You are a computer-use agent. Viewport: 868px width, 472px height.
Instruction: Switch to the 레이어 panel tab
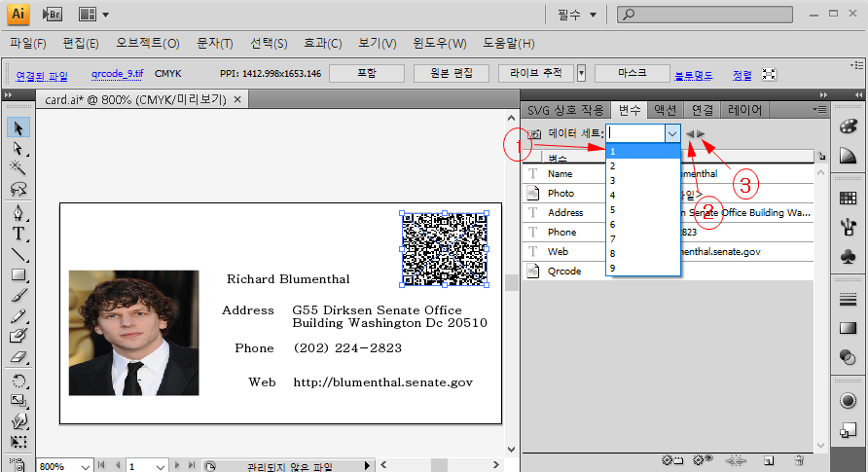pos(744,110)
